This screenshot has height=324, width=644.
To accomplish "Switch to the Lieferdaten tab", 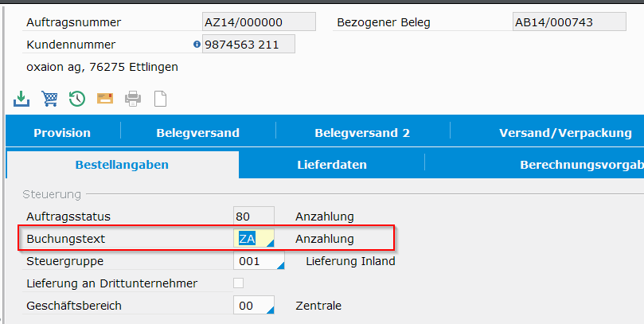I will pos(331,165).
